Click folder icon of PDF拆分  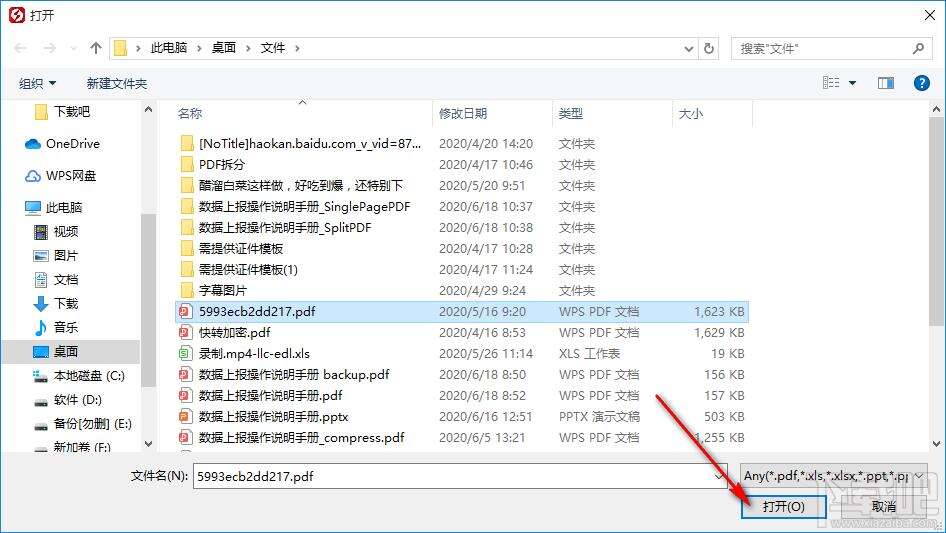coord(188,164)
